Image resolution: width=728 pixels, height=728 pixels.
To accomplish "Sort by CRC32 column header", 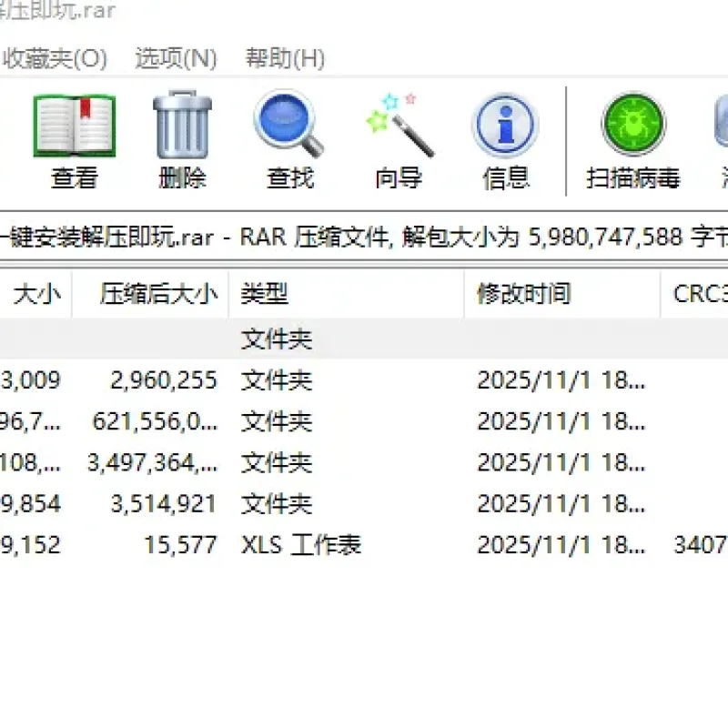I will click(694, 294).
